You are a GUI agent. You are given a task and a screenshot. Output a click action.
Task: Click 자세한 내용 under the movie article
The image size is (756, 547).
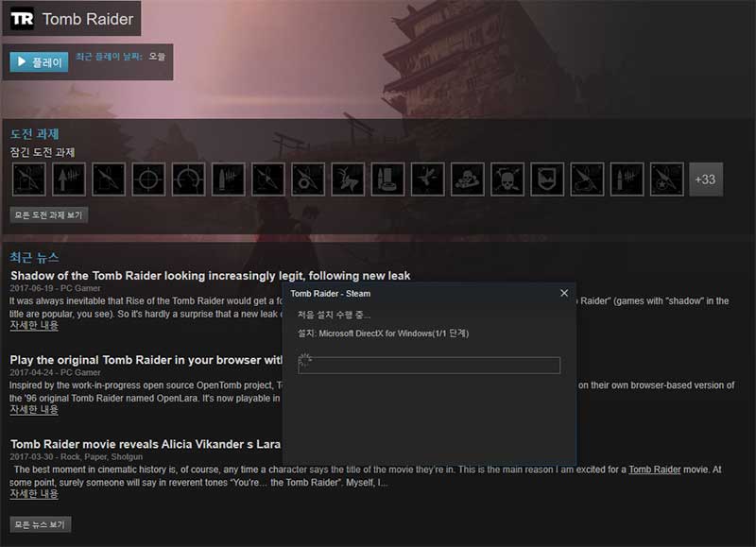[34, 494]
